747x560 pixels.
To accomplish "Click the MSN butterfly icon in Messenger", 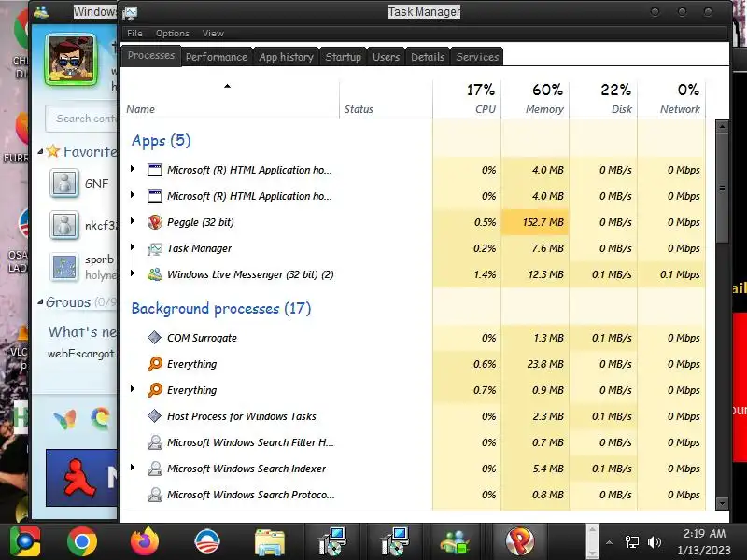I will (x=64, y=419).
